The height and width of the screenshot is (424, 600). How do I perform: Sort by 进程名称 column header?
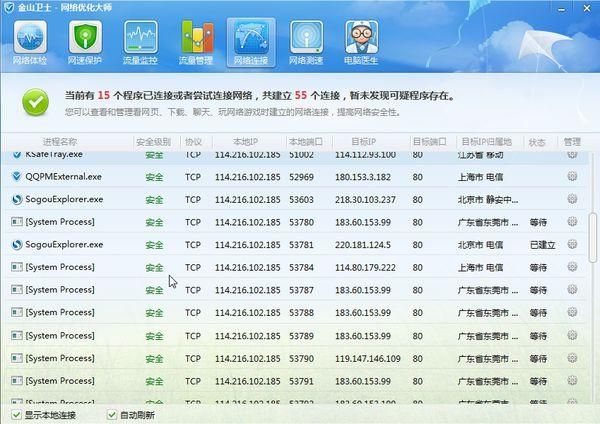click(60, 142)
